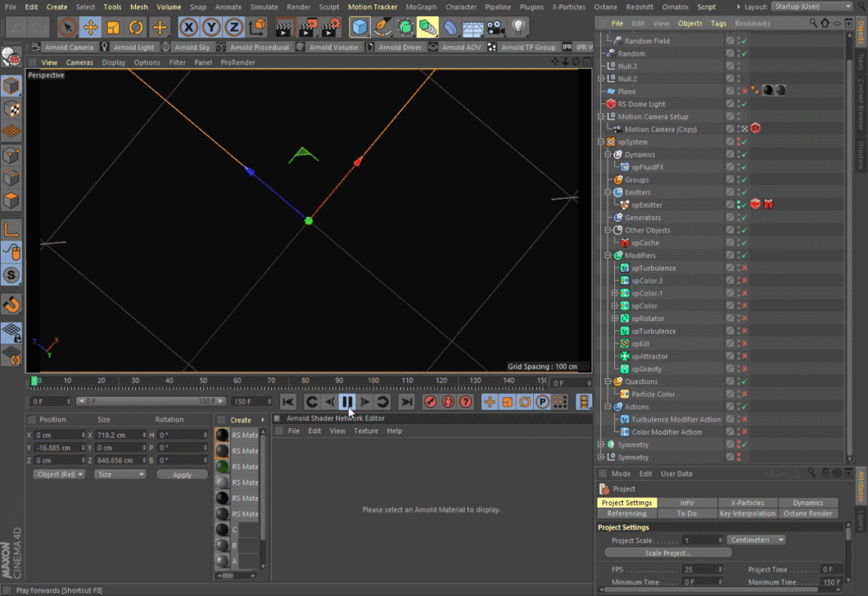Open the MoGraph menu
Screen dimensions: 868x596
421,7
